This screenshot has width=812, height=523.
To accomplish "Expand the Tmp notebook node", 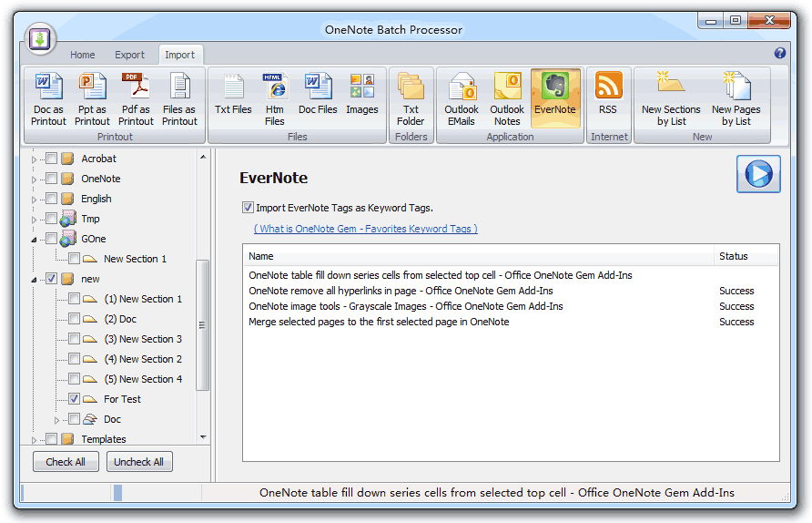I will (x=35, y=220).
